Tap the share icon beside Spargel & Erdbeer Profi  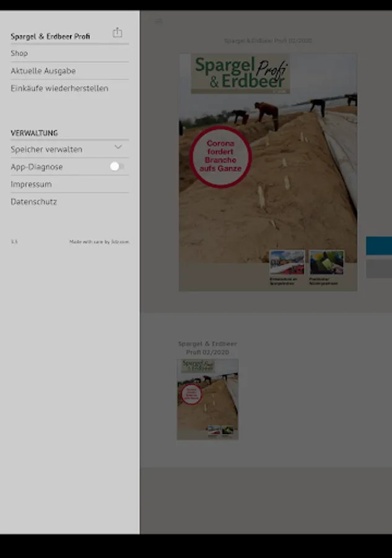click(117, 33)
